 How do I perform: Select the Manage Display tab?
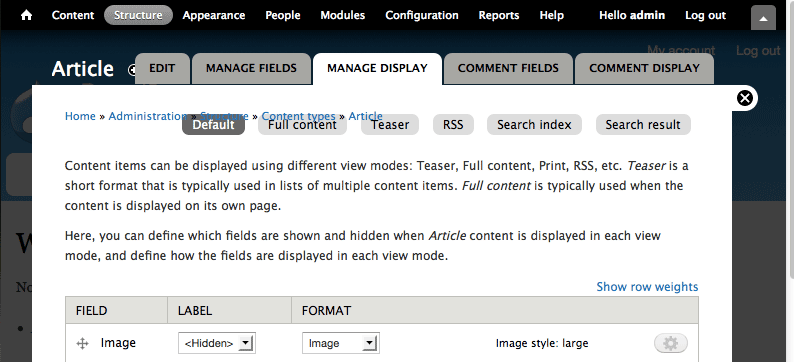(377, 68)
